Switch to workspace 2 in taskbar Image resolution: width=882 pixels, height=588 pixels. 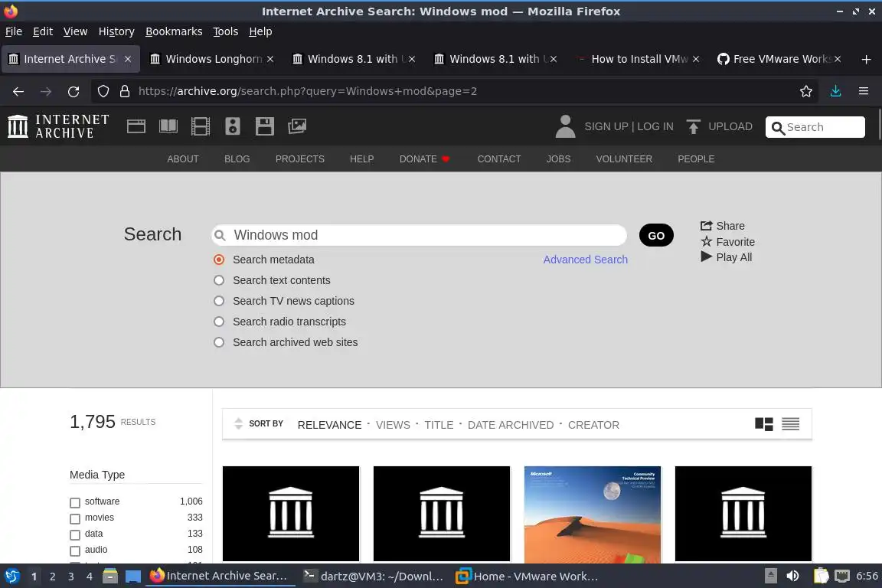pyautogui.click(x=52, y=577)
